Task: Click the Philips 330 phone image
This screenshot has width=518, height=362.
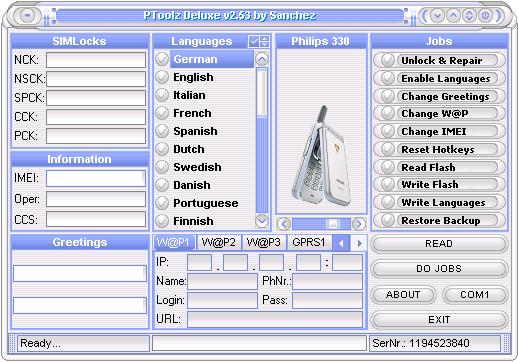Action: (322, 157)
